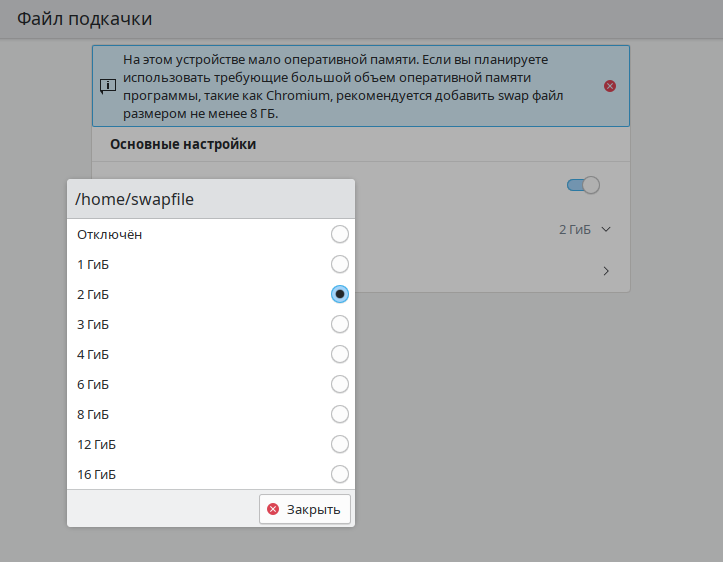Toggle the swap file switch
Image resolution: width=723 pixels, height=562 pixels.
point(583,185)
